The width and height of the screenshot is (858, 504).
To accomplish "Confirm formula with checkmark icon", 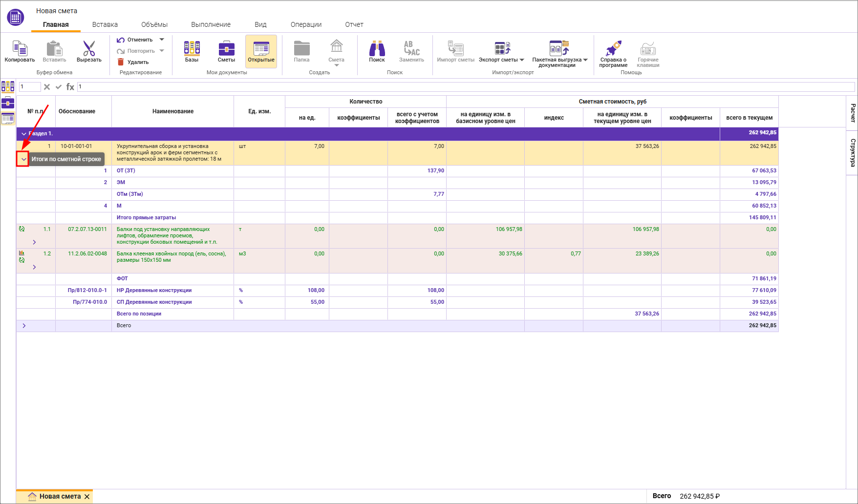I will point(59,87).
